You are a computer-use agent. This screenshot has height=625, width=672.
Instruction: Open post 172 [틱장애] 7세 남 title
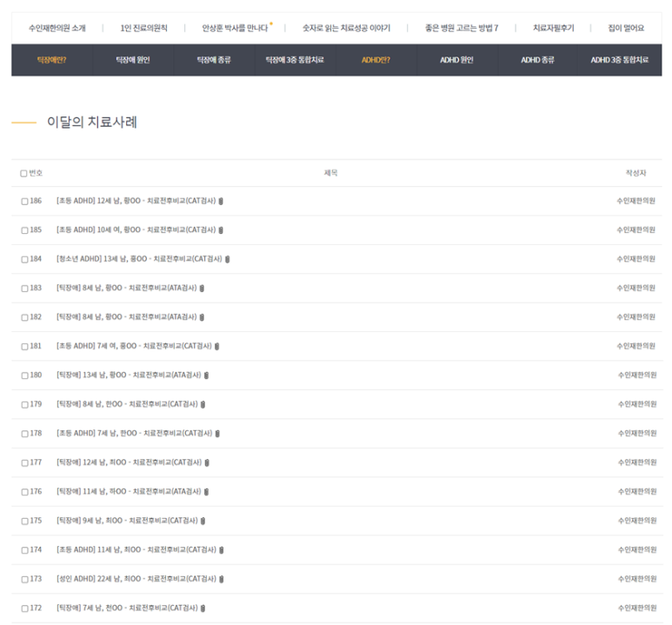(127, 608)
